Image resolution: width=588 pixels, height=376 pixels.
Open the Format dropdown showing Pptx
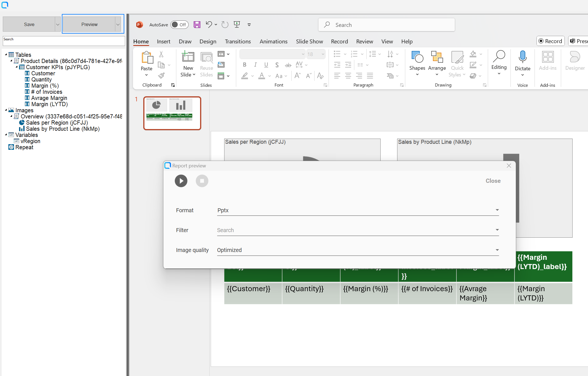[358, 210]
